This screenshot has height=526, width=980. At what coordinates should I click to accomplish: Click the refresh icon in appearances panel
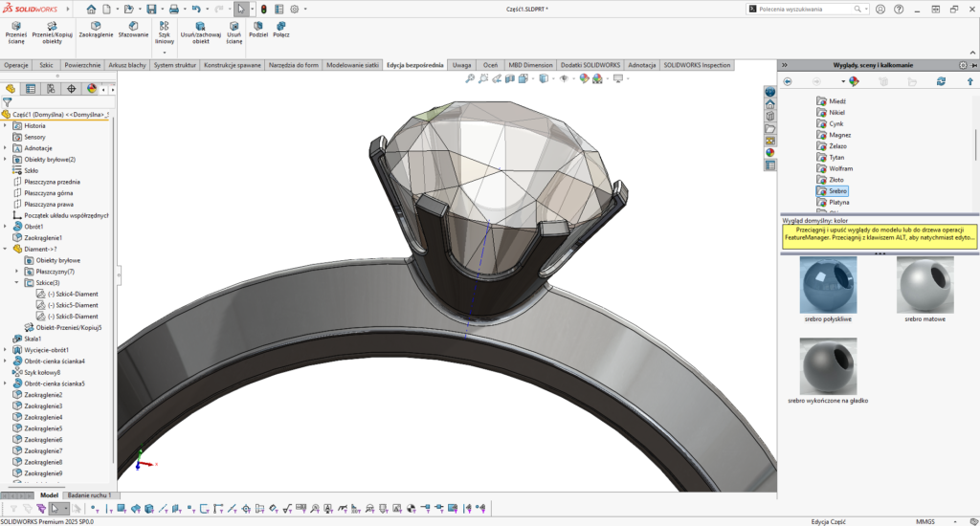942,81
